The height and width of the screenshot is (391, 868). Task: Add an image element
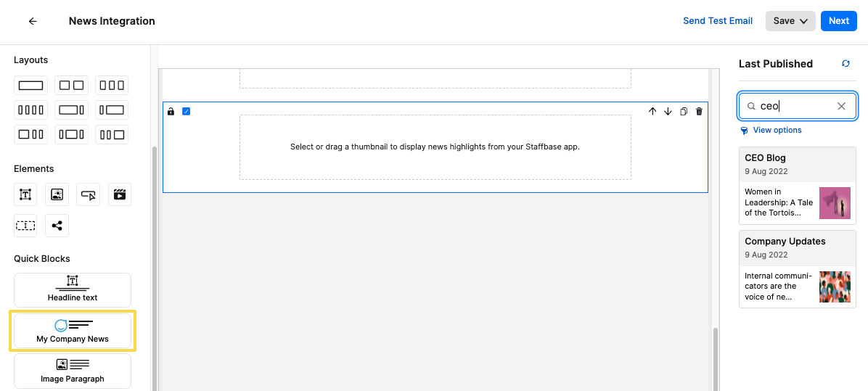57,194
